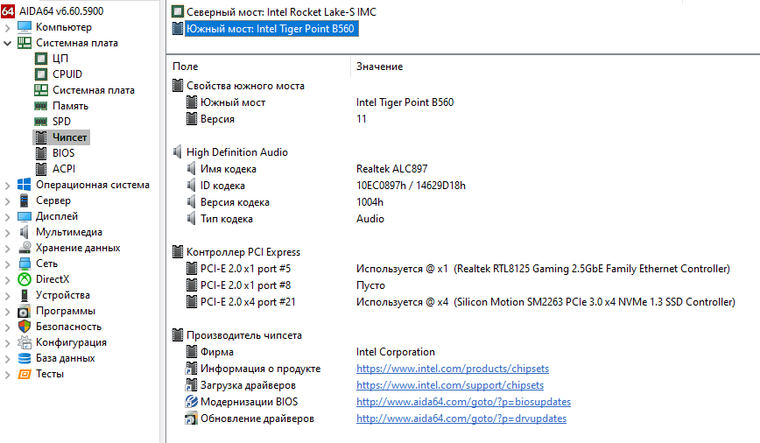Click the Безопасность shield icon
The width and height of the screenshot is (760, 443).
point(24,326)
